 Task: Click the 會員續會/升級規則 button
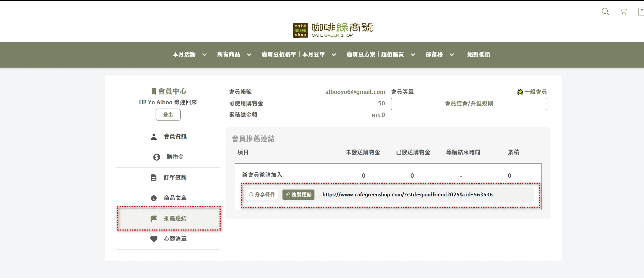[469, 104]
